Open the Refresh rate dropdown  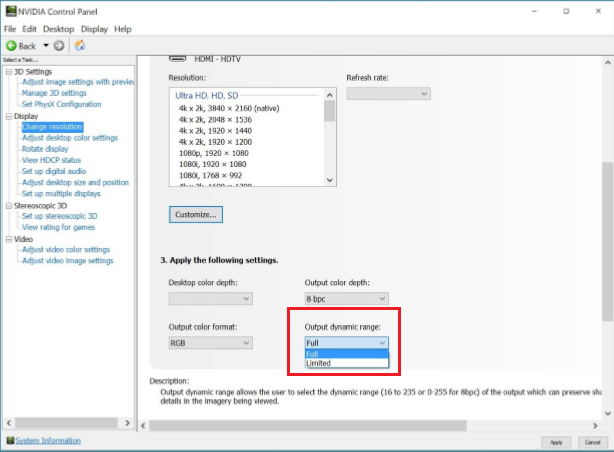388,94
